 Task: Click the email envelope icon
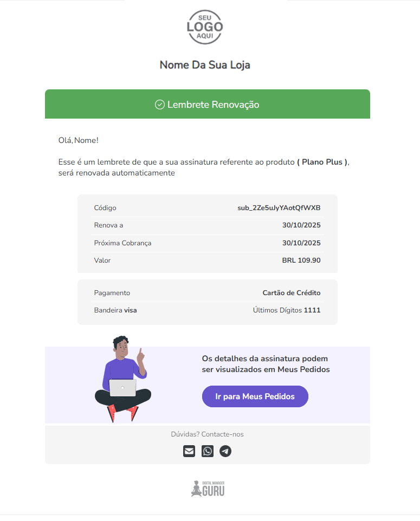pos(189,451)
